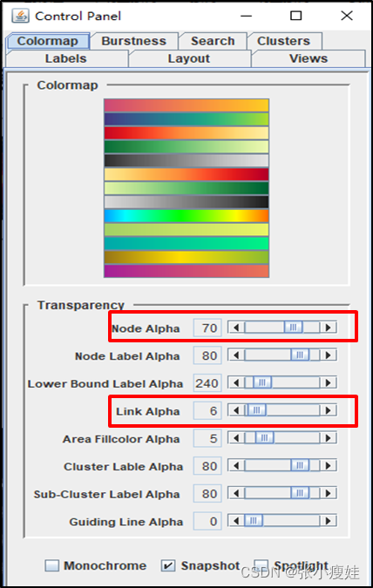
Task: Click the Sub-Cluster Label Alpha value field
Action: click(207, 494)
